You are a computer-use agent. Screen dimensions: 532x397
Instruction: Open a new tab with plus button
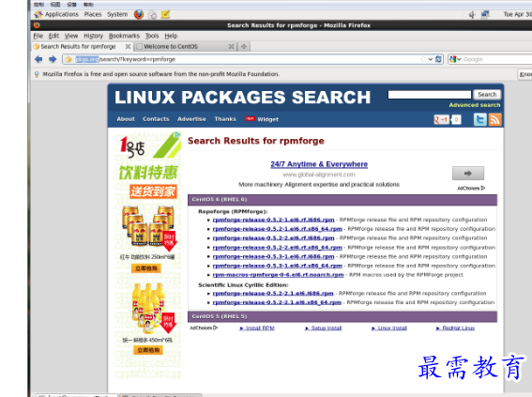pyautogui.click(x=244, y=47)
